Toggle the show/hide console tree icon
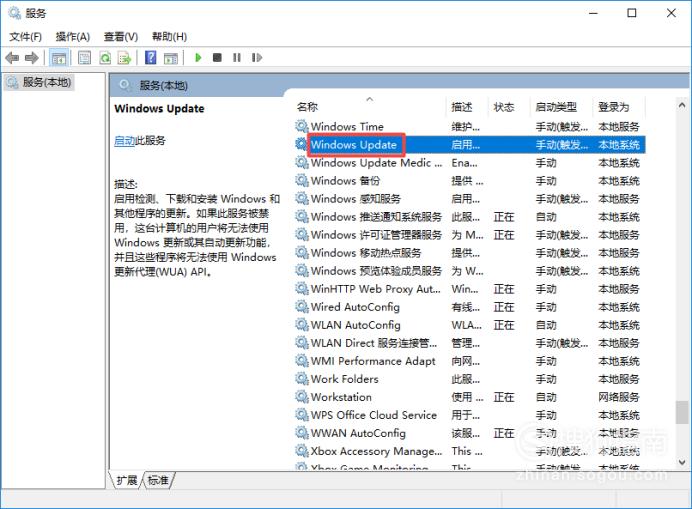This screenshot has height=509, width=692. [x=59, y=58]
